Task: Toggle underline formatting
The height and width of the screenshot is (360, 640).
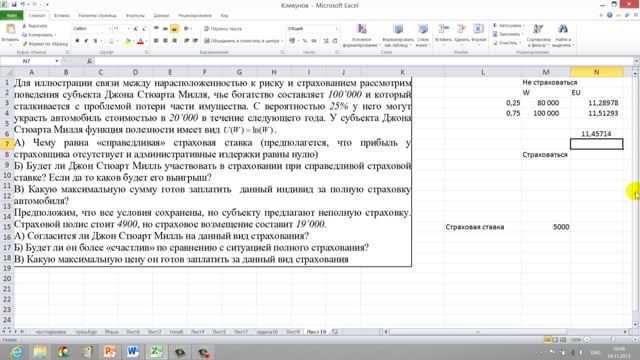Action: click(x=95, y=41)
